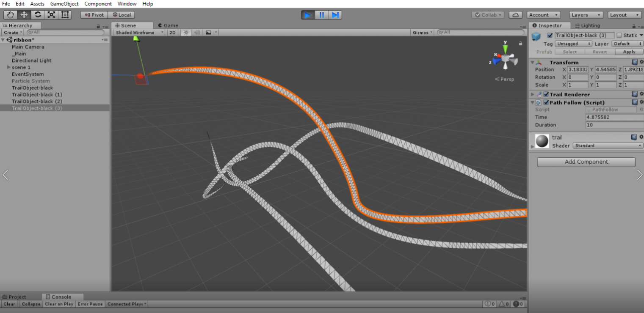Click the Play button
This screenshot has width=644, height=313.
click(308, 15)
